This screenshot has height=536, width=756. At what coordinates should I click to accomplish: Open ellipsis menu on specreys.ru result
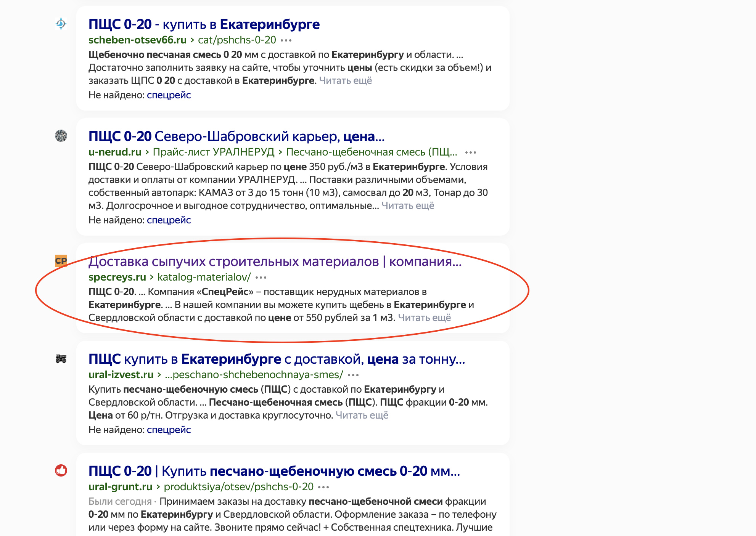(261, 278)
